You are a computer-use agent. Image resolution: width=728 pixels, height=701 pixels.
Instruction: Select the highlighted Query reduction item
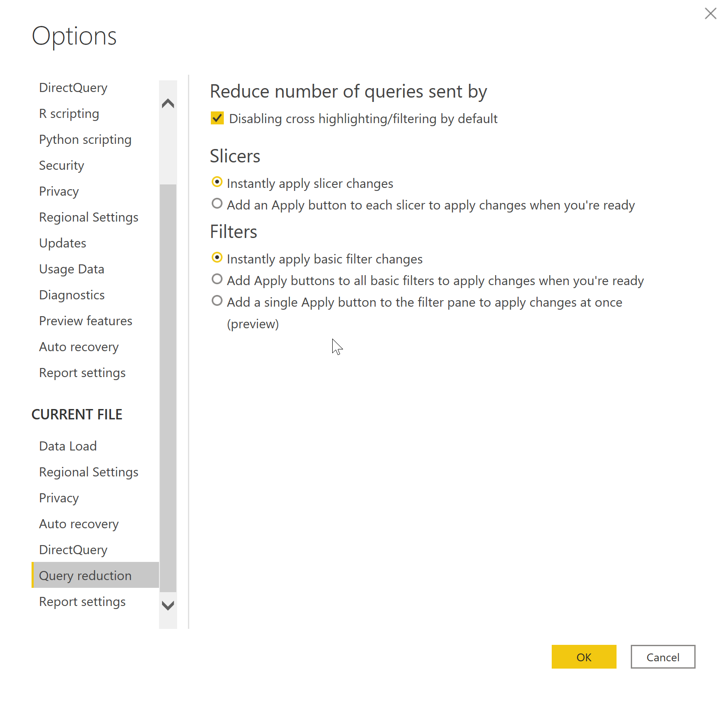tap(95, 575)
